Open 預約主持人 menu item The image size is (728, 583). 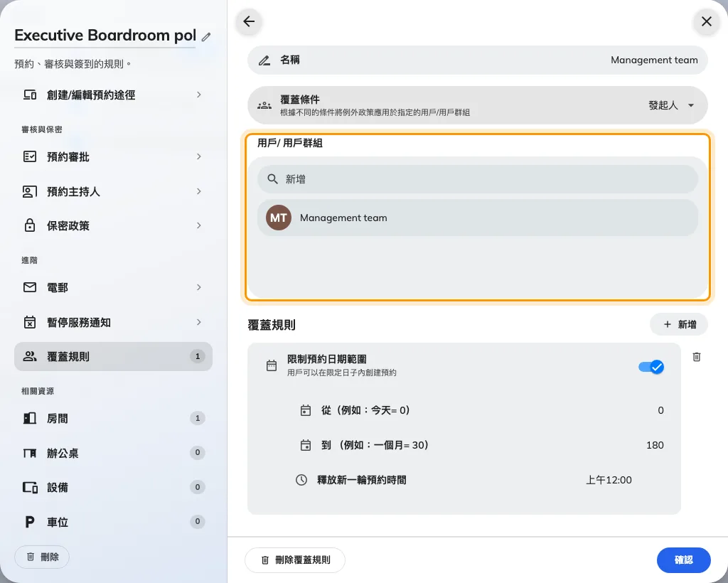click(x=113, y=192)
